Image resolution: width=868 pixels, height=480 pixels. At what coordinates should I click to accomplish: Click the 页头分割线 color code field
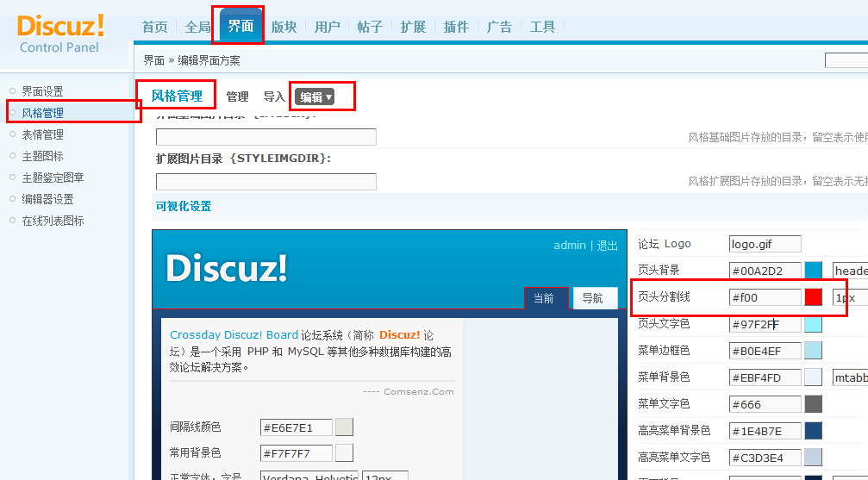point(765,297)
